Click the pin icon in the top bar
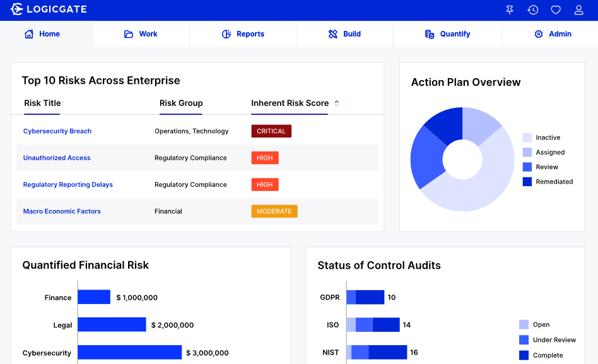Screen dimensions: 598x364 pyautogui.click(x=509, y=9)
